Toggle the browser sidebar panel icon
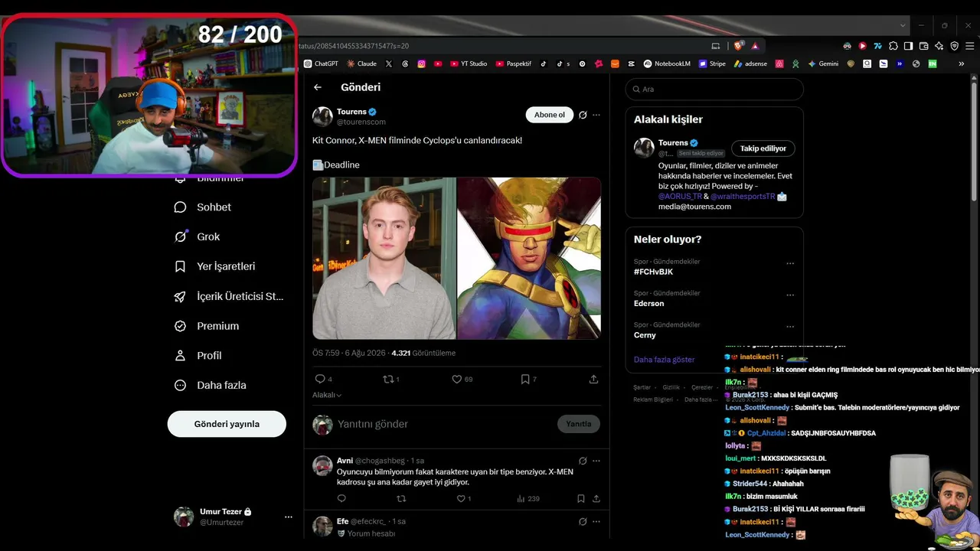 pos(909,46)
